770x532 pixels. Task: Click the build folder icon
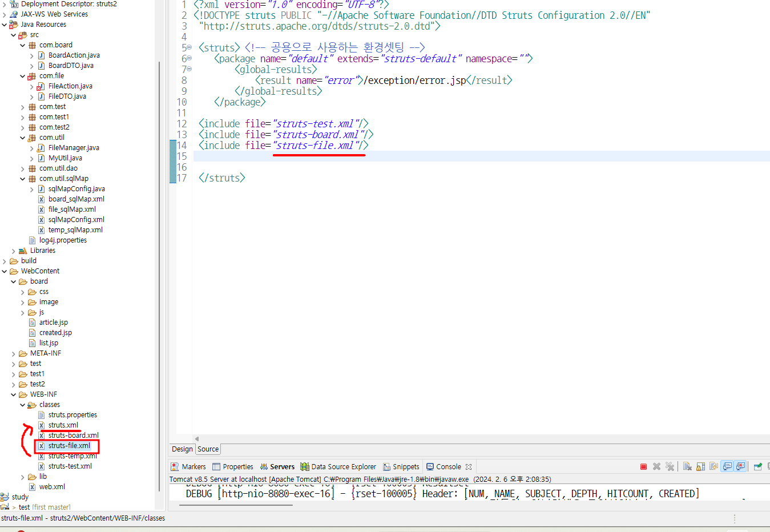click(x=14, y=261)
